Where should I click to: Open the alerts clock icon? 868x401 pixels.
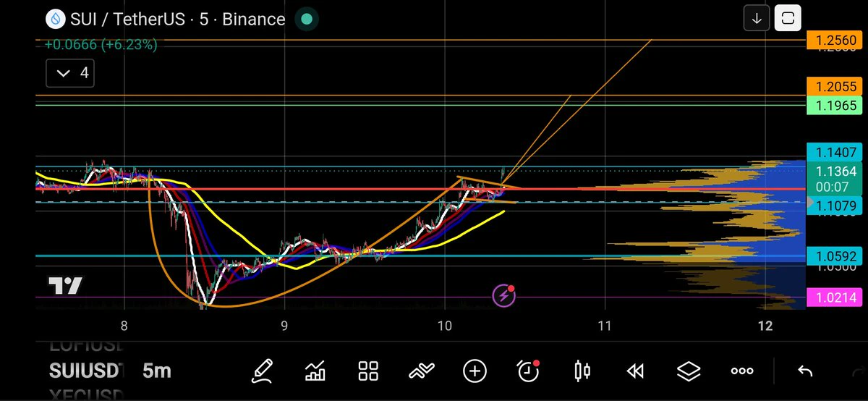click(x=528, y=371)
